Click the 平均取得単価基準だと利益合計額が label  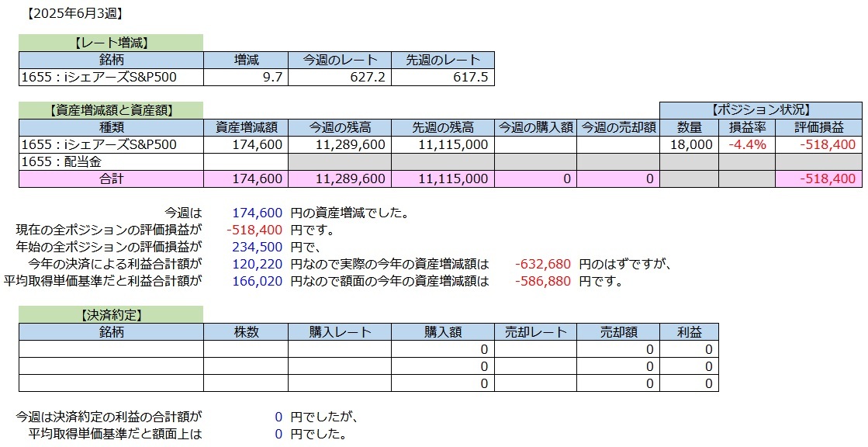(x=103, y=281)
